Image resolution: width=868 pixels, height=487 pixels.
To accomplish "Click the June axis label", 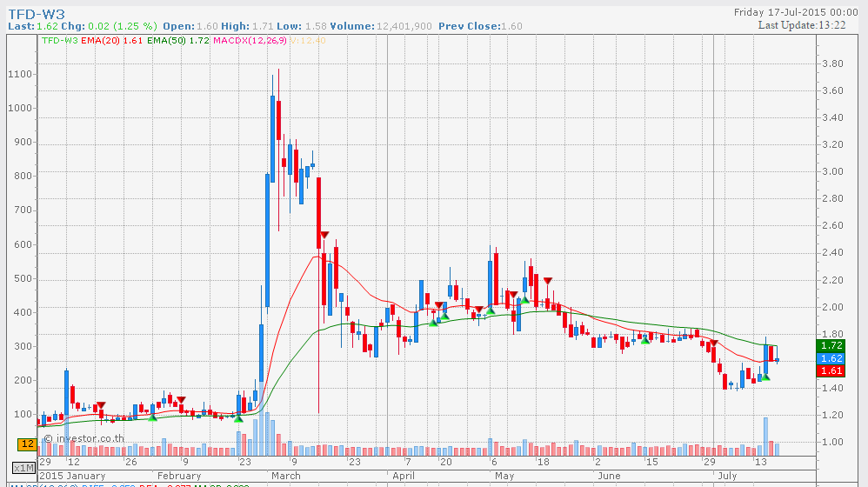I will pyautogui.click(x=609, y=476).
